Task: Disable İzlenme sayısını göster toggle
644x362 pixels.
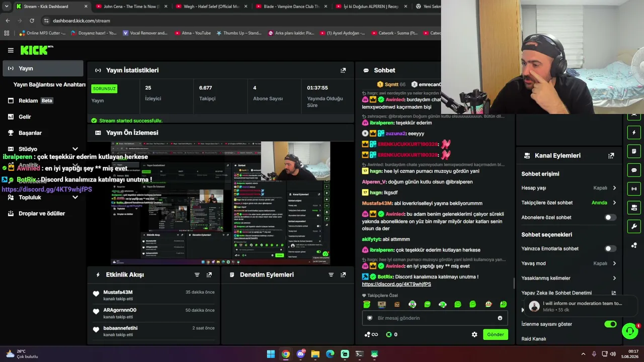Action: point(610,324)
